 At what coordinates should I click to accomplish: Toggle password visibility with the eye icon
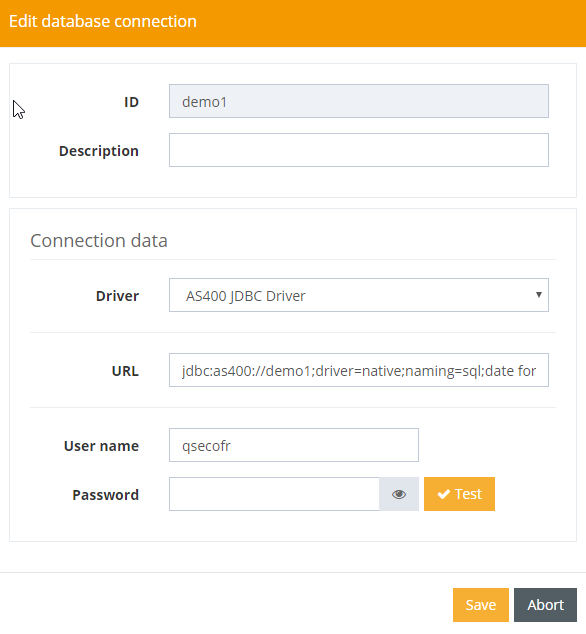pos(399,494)
